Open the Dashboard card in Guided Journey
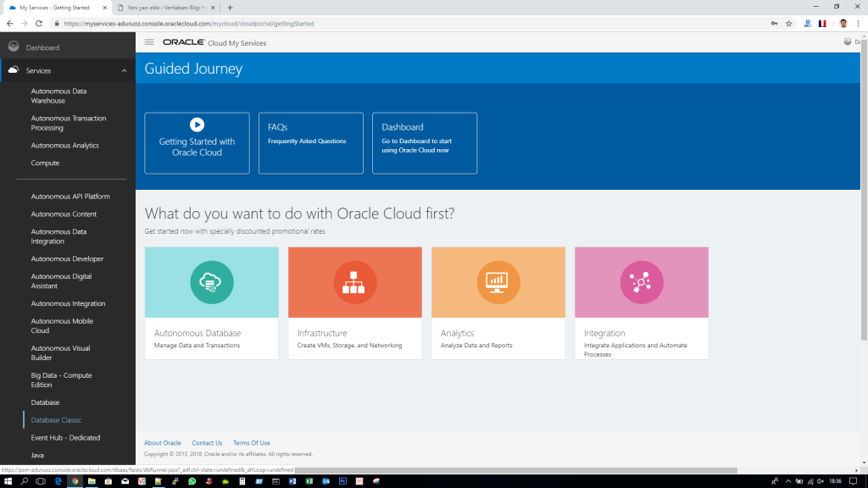 point(425,143)
